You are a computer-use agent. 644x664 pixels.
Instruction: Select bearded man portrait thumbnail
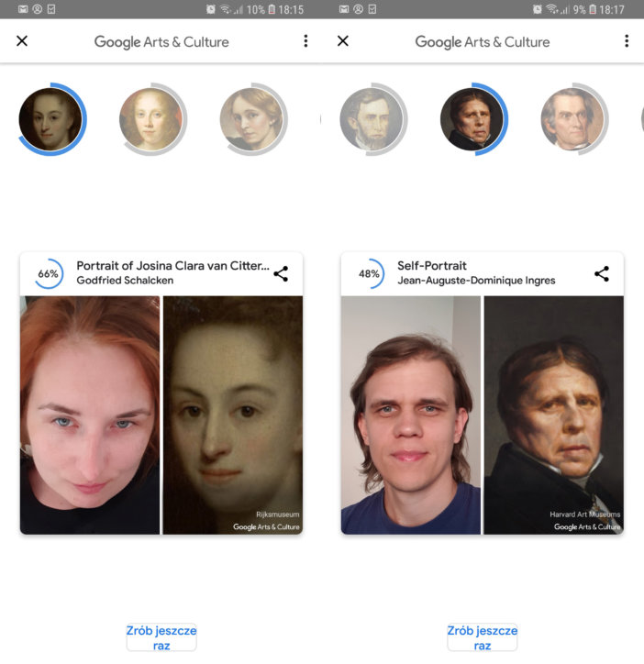pos(372,119)
